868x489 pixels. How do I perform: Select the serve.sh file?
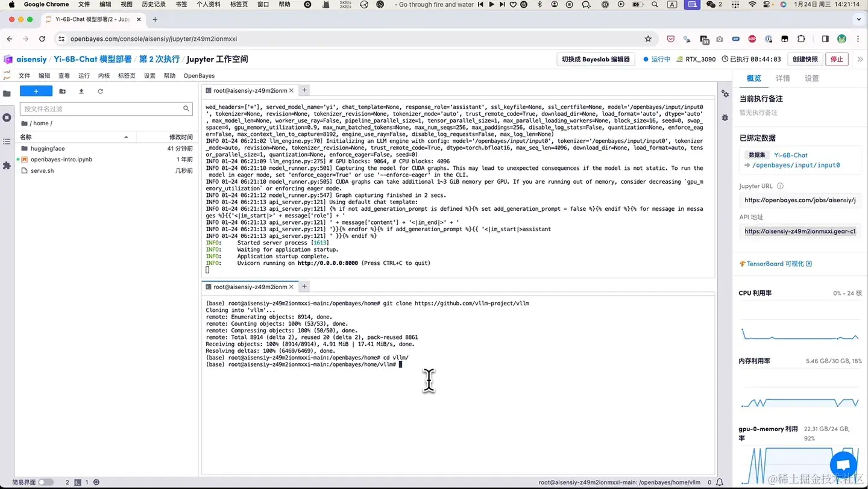tap(42, 170)
